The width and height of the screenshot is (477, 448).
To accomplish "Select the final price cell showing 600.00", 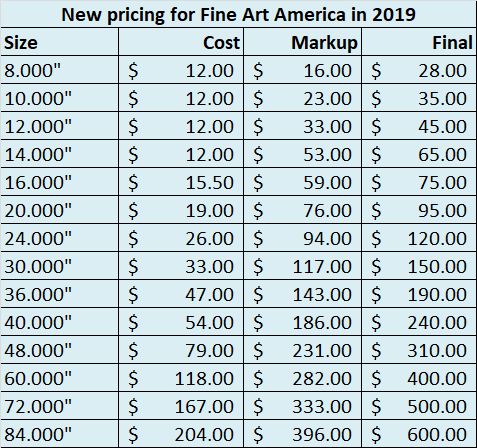I will pyautogui.click(x=419, y=434).
